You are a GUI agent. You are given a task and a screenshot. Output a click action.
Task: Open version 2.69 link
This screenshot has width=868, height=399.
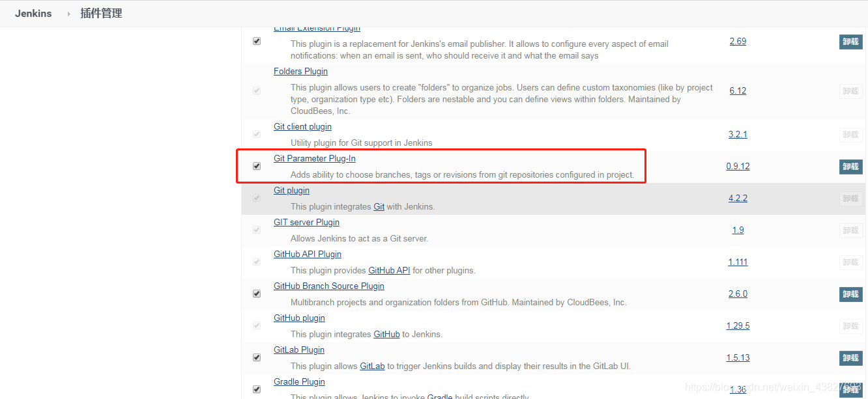click(x=738, y=41)
